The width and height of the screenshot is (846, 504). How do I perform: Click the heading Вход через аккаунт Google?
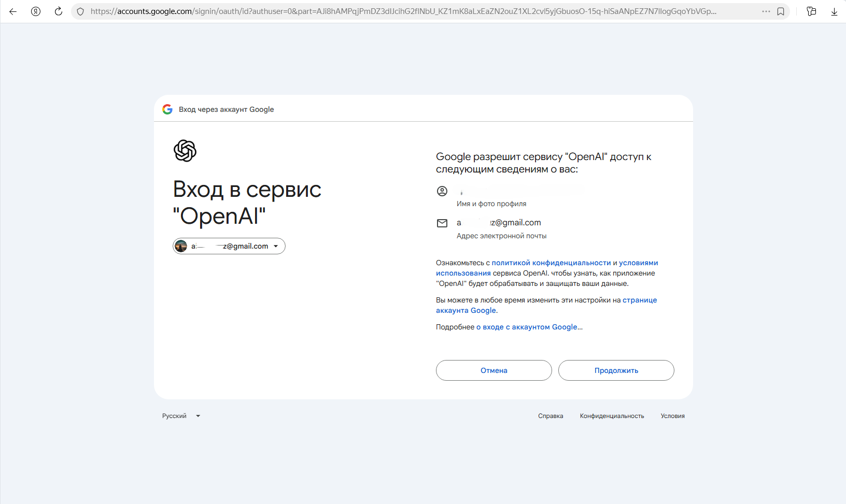226,109
